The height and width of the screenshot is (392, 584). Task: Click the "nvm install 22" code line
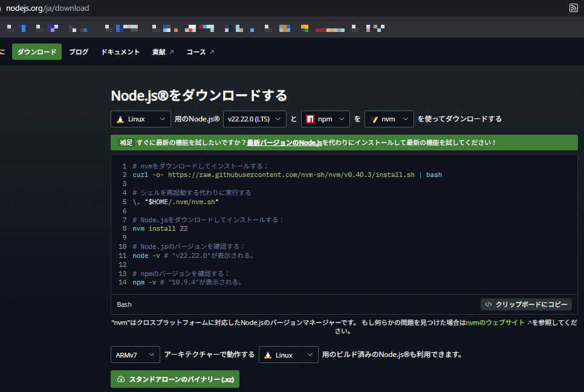[160, 228]
